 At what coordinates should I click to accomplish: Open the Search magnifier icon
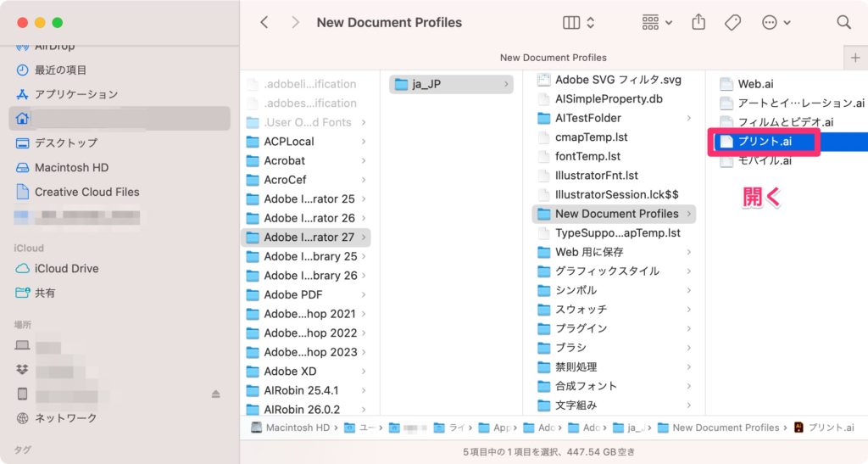tap(843, 23)
